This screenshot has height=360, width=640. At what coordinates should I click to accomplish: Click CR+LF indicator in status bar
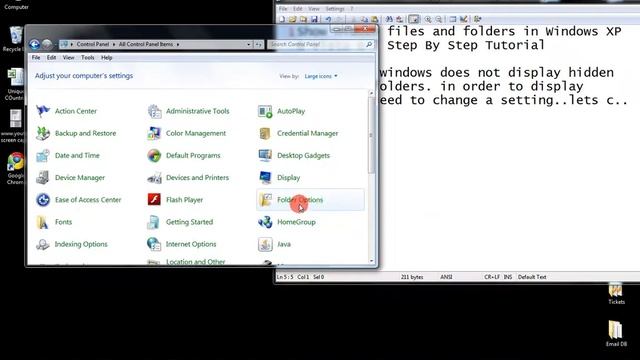click(x=492, y=277)
